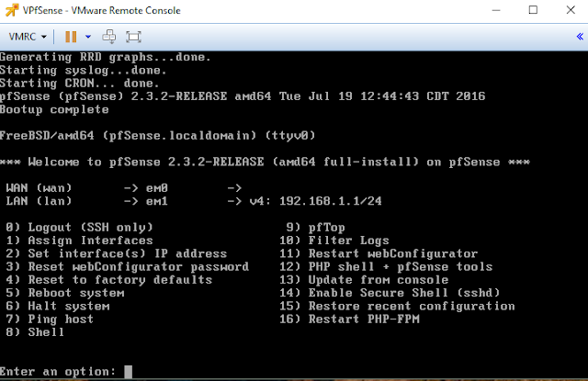Image resolution: width=588 pixels, height=381 pixels.
Task: Click '13) Update from console' text
Action: [364, 280]
